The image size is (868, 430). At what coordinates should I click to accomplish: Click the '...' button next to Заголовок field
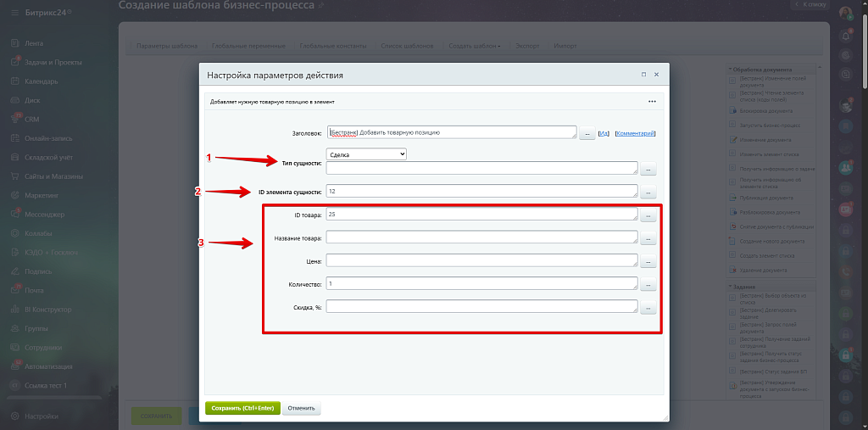coord(587,134)
